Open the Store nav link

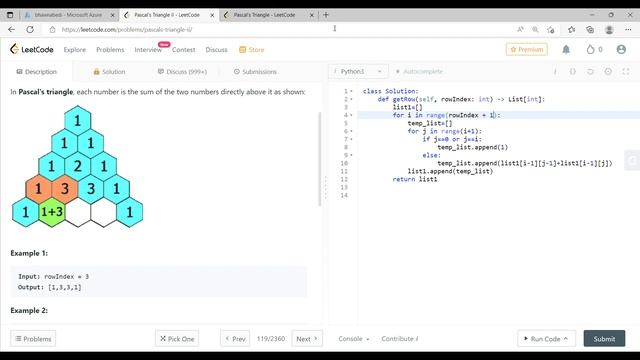(x=252, y=50)
